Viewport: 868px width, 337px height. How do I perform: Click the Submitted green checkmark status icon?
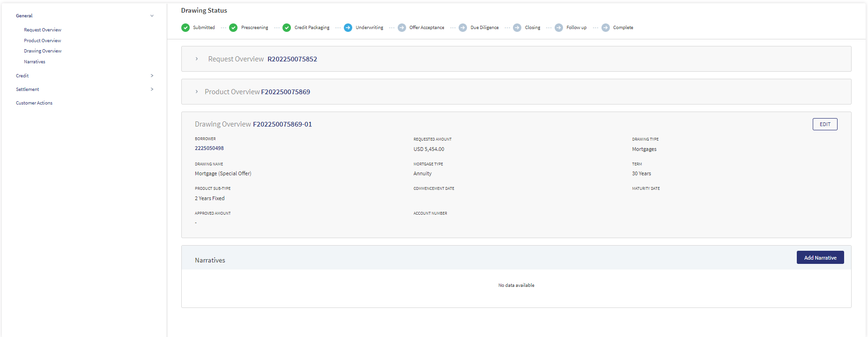(x=185, y=28)
